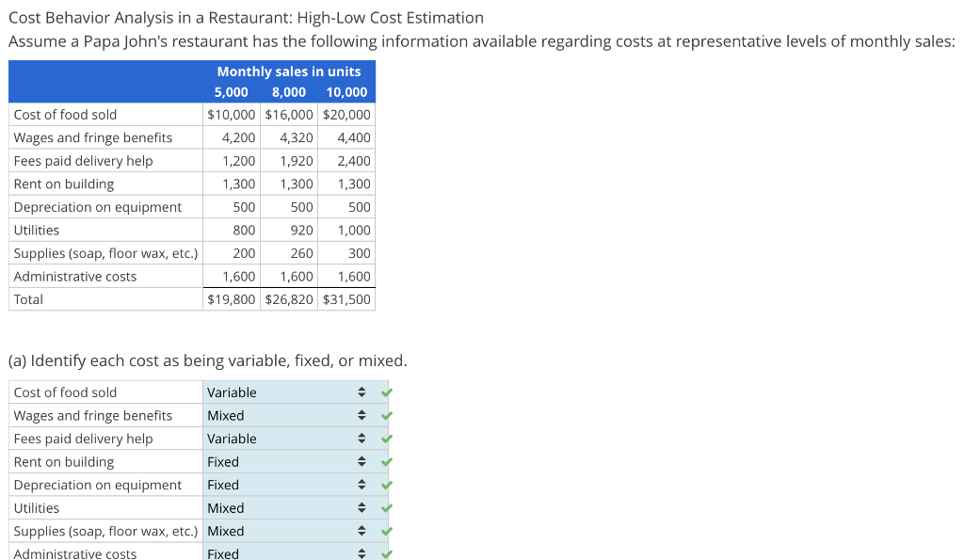Click the green checkmark beside Rent on building

tap(386, 461)
